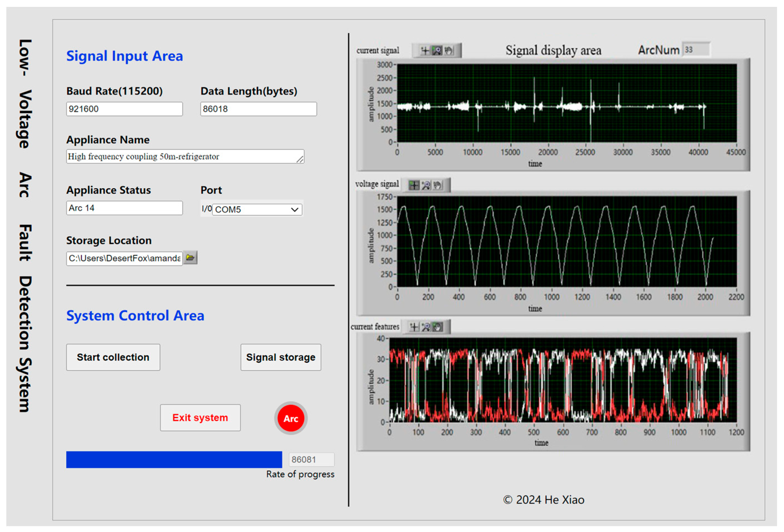Select pan hand tool on voltage signal graph
Image resolution: width=784 pixels, height=532 pixels.
point(438,185)
